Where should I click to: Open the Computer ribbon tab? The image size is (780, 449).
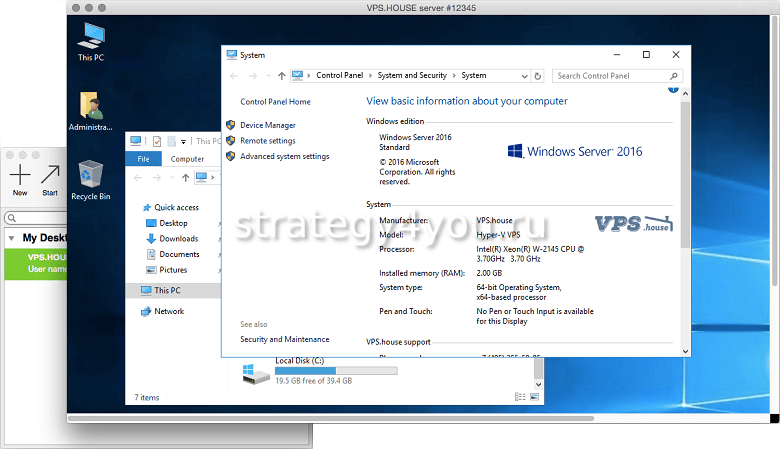[x=187, y=159]
